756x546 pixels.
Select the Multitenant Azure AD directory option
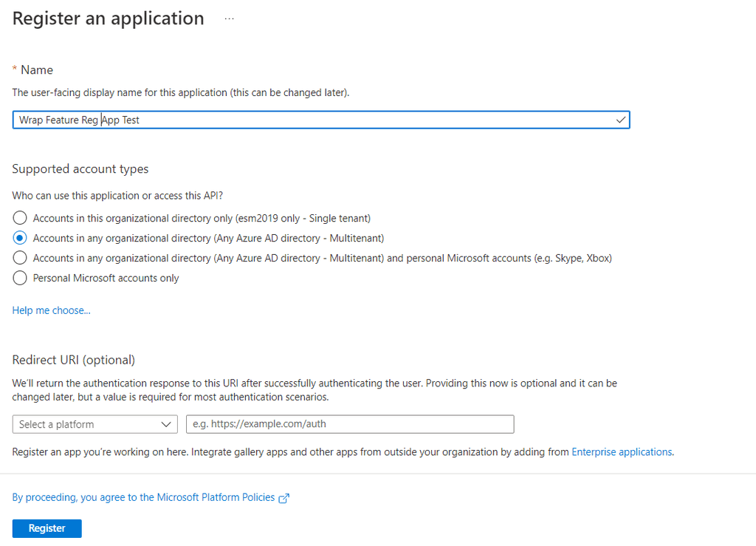20,238
